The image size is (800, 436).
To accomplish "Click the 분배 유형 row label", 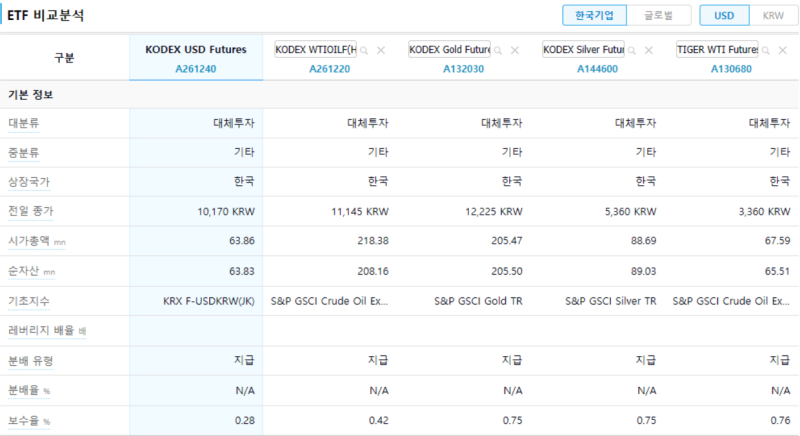I will point(31,361).
